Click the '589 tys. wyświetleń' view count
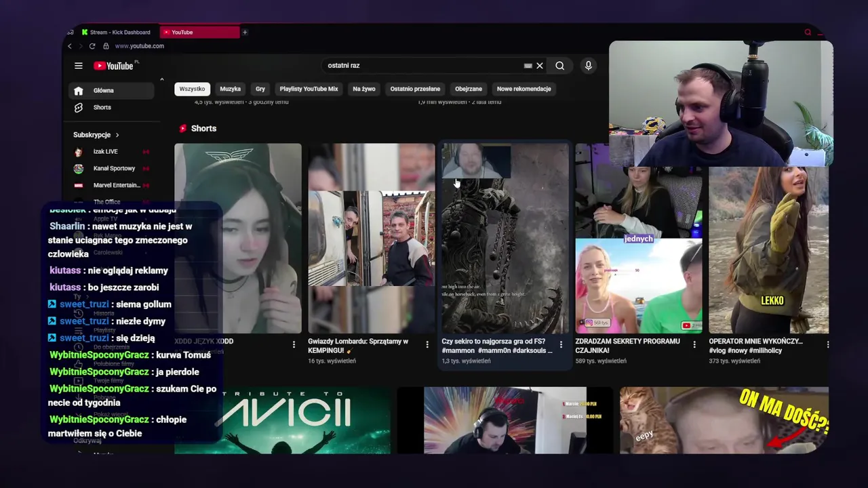Viewport: 868px width, 488px height. [x=601, y=361]
